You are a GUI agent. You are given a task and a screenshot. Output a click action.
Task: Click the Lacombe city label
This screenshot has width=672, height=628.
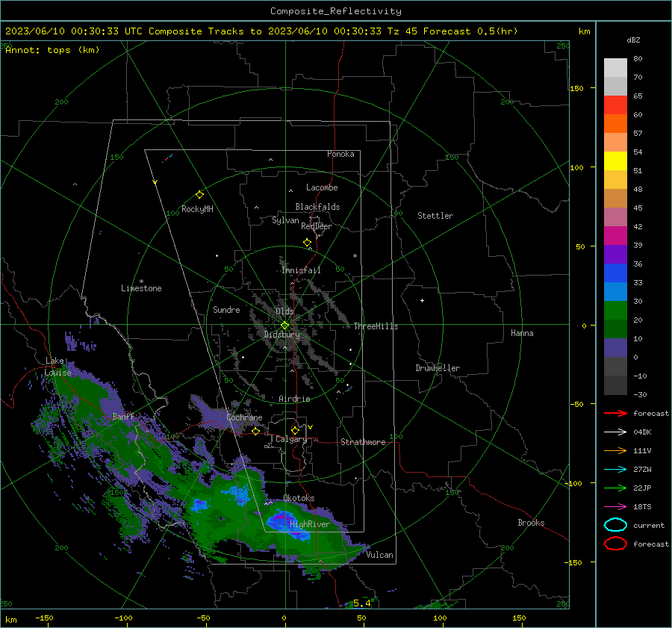click(x=322, y=187)
